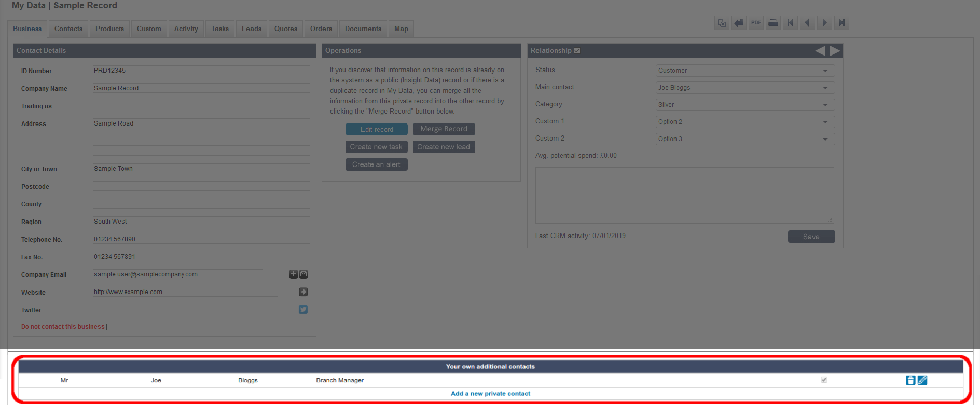This screenshot has height=415, width=980.
Task: Click the Twitter bird icon
Action: point(303,310)
